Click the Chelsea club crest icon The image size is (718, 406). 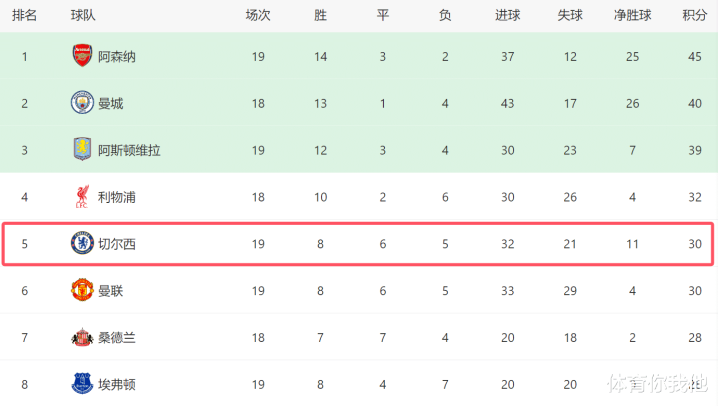click(82, 244)
